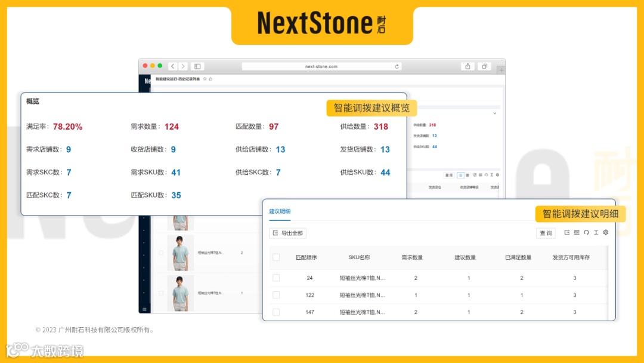
Task: Click the 匹配SKC数 value 7
Action: click(69, 195)
